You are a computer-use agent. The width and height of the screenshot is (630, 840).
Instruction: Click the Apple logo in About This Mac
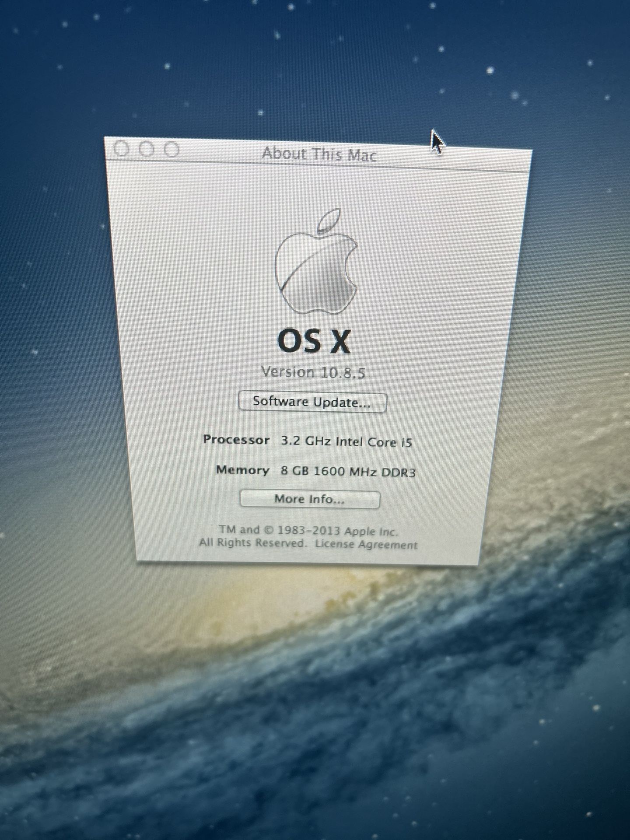316,262
